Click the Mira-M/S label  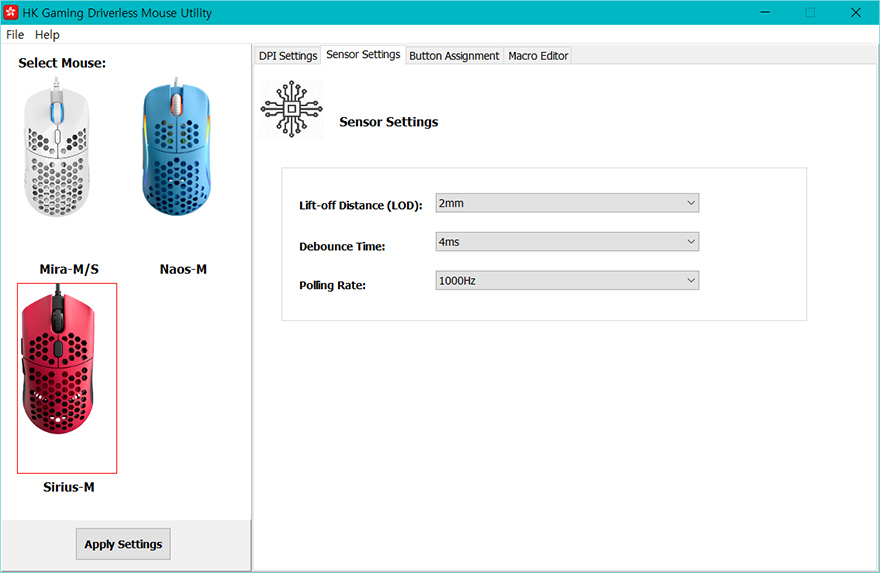pos(69,269)
